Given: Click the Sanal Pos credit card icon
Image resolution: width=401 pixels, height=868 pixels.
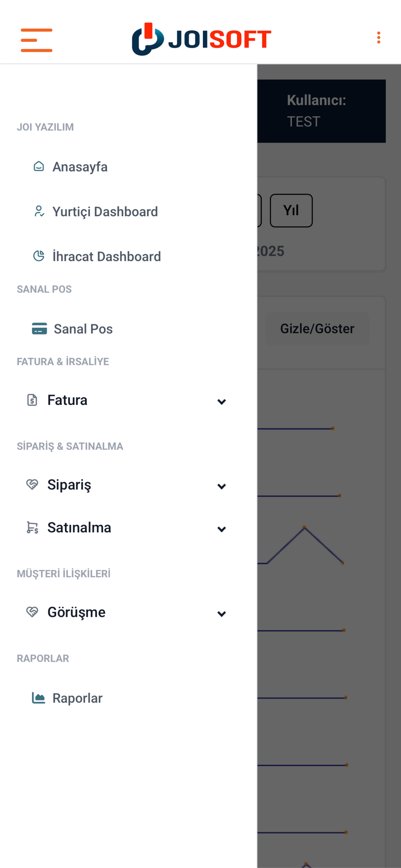Looking at the screenshot, I should [39, 328].
